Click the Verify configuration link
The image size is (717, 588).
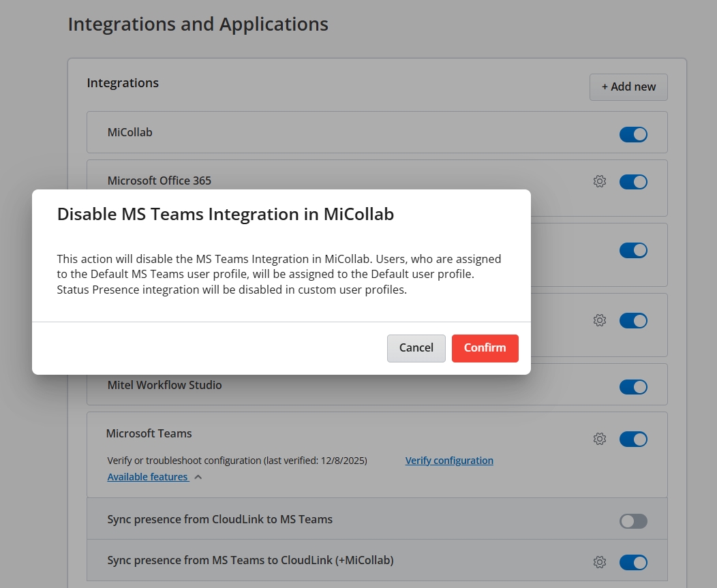click(x=449, y=461)
